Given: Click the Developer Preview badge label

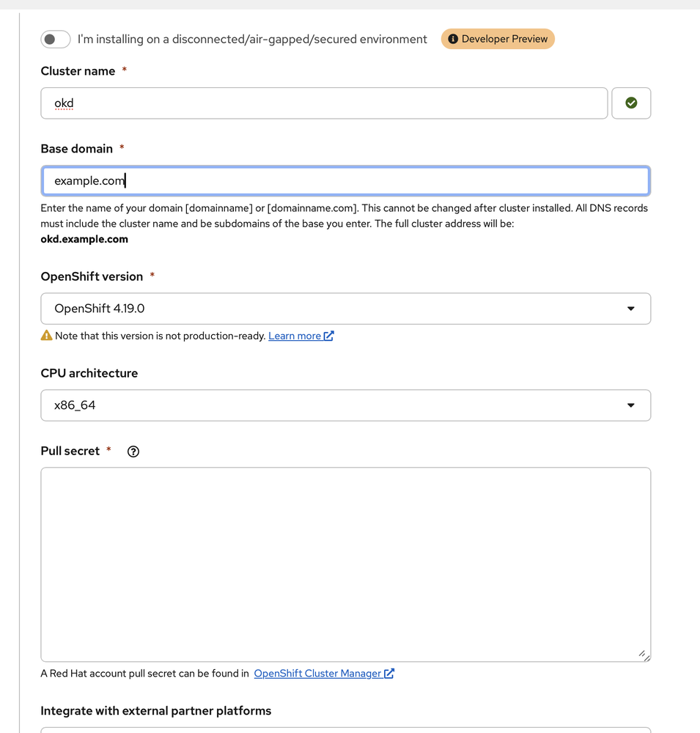Looking at the screenshot, I should [504, 39].
